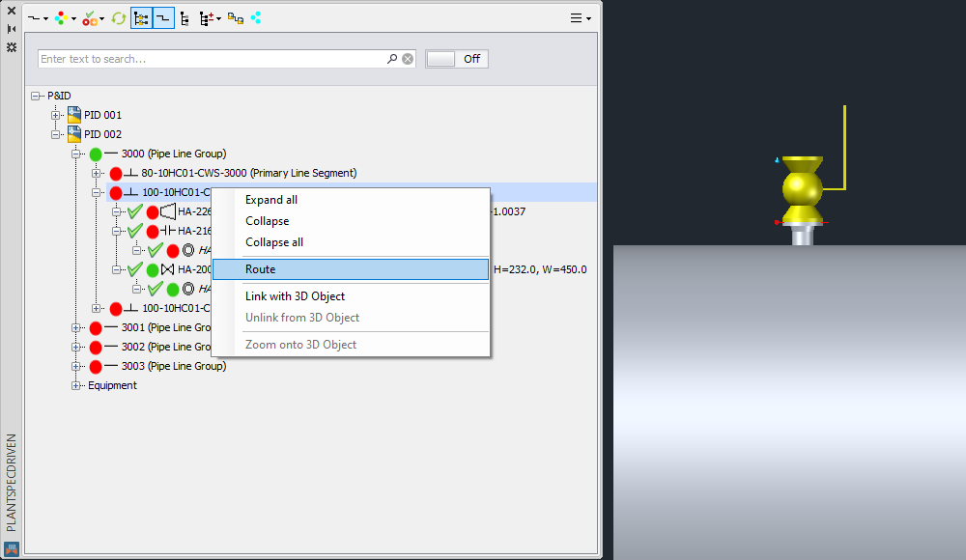Click green checkmark on HA-200 row
Screen dimensions: 966x560
pos(135,269)
